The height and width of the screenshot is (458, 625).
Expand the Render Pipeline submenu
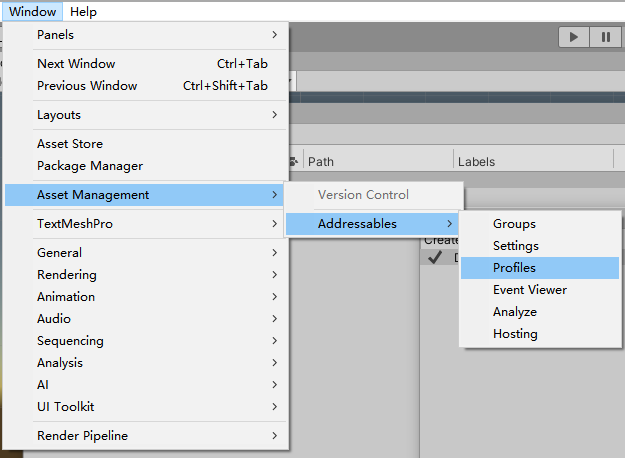pyautogui.click(x=145, y=436)
